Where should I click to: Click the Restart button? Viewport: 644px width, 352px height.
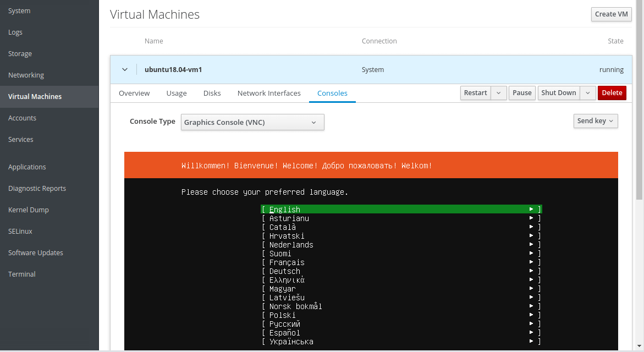coord(475,93)
